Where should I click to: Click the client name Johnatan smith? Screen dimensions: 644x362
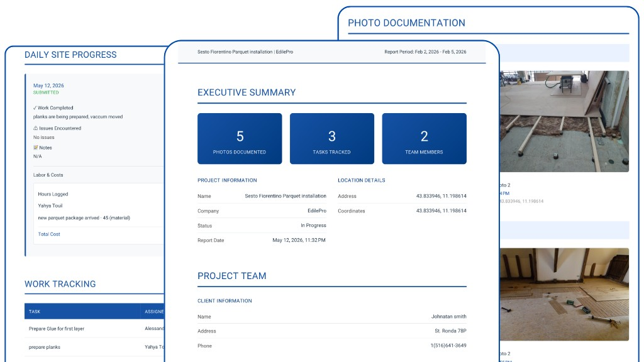pos(448,317)
